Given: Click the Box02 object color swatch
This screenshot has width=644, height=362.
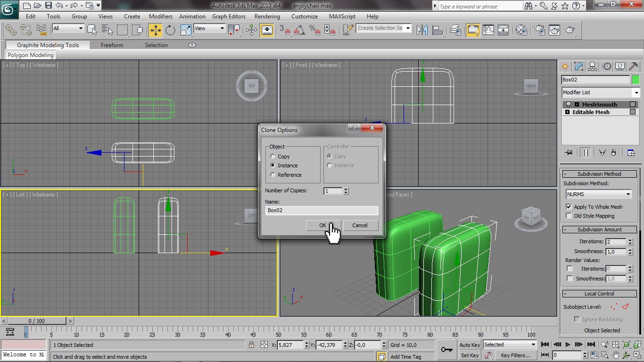Looking at the screenshot, I should point(636,79).
